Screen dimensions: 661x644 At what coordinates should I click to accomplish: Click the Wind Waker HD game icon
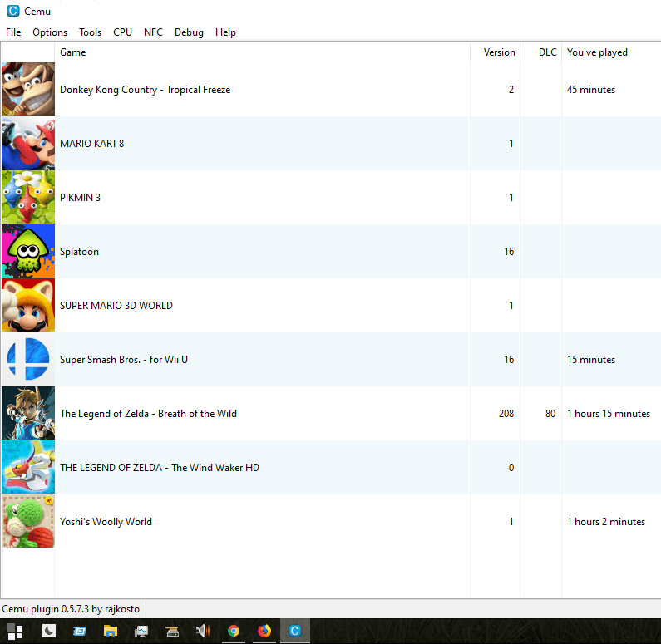coord(28,467)
